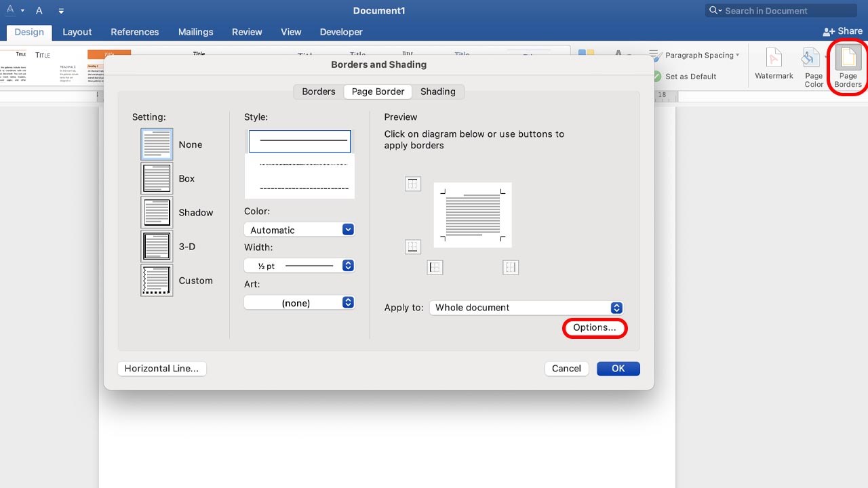Image resolution: width=868 pixels, height=488 pixels.
Task: Click the underlined A font icon in title bar
Action: (x=10, y=10)
